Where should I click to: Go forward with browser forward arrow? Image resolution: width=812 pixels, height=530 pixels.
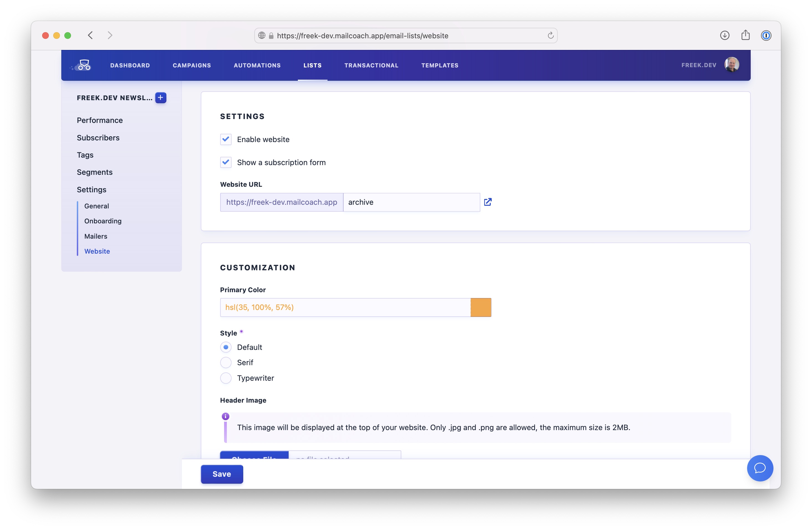pyautogui.click(x=110, y=36)
